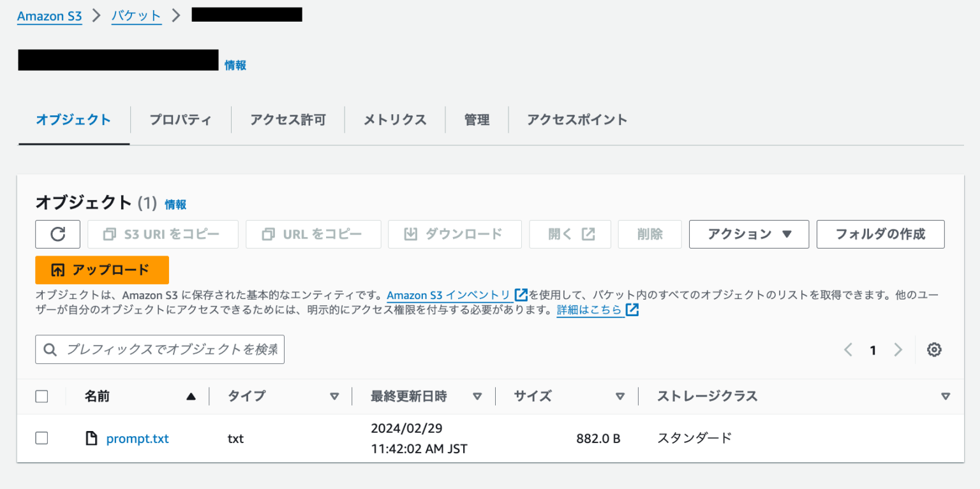Switch to the 管理 tab

[477, 119]
